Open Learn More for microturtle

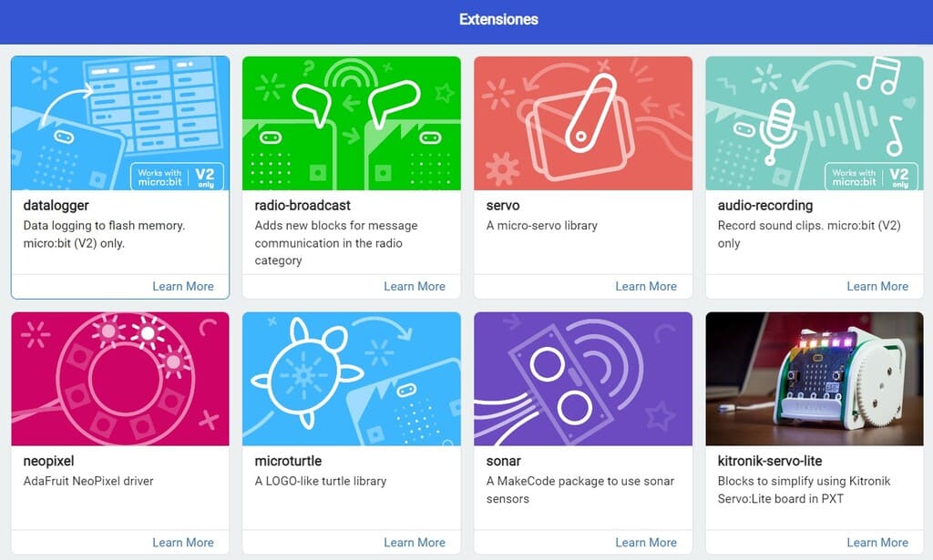pos(415,542)
